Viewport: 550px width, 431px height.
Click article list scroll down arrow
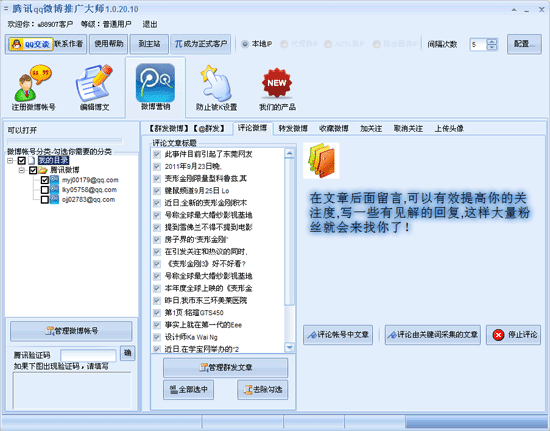click(x=289, y=348)
